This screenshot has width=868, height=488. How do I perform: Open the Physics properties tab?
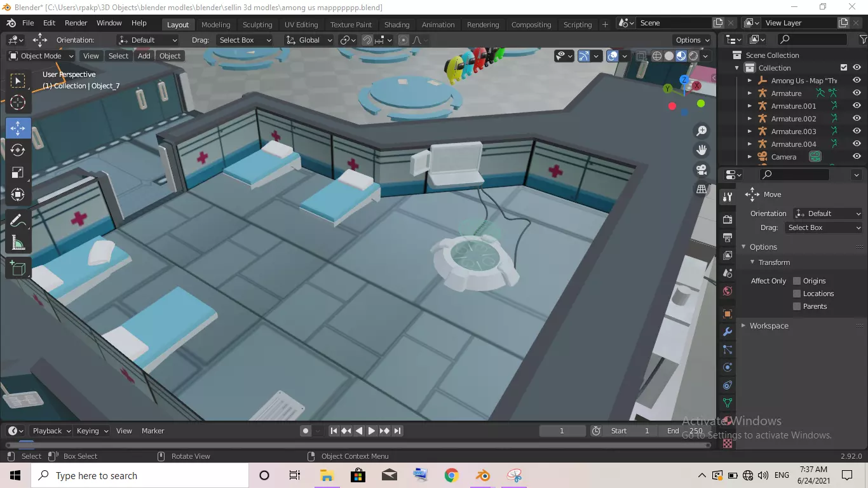[x=728, y=367]
